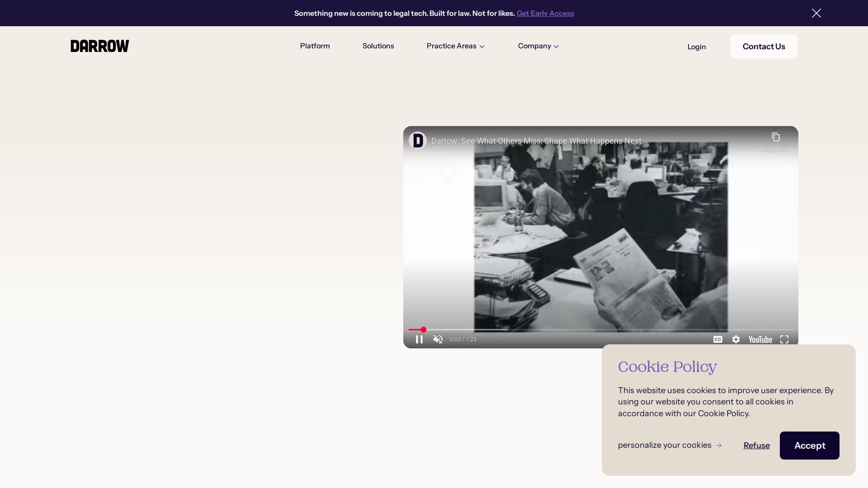Click the Darrow channel avatar

(418, 141)
